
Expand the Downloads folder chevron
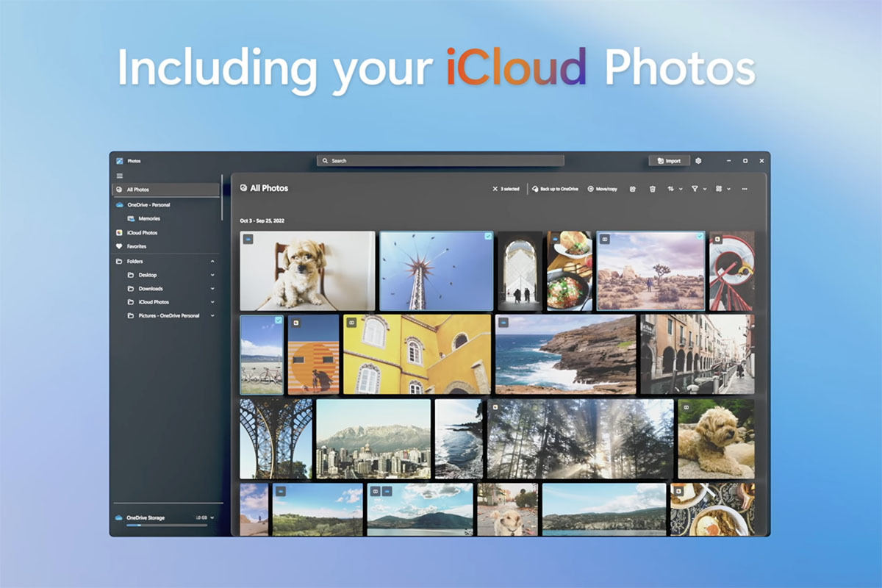tap(212, 288)
